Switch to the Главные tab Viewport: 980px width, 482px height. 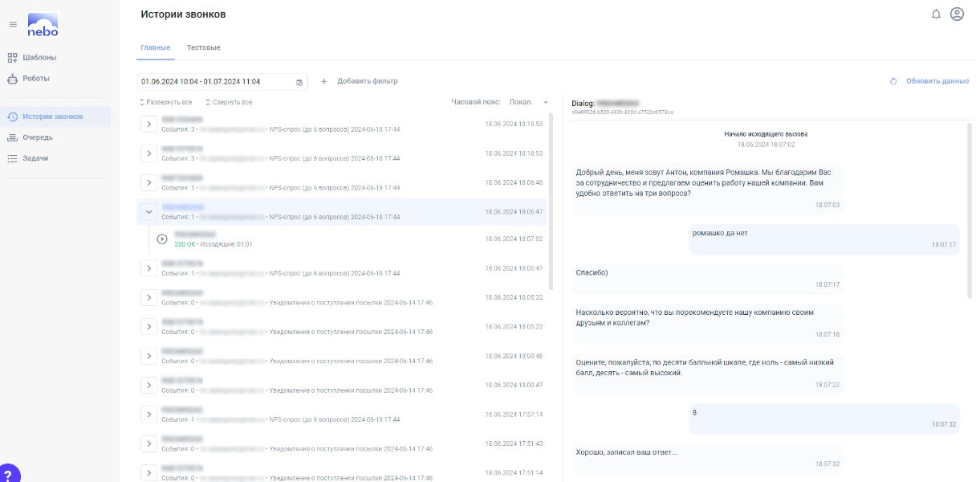[156, 48]
